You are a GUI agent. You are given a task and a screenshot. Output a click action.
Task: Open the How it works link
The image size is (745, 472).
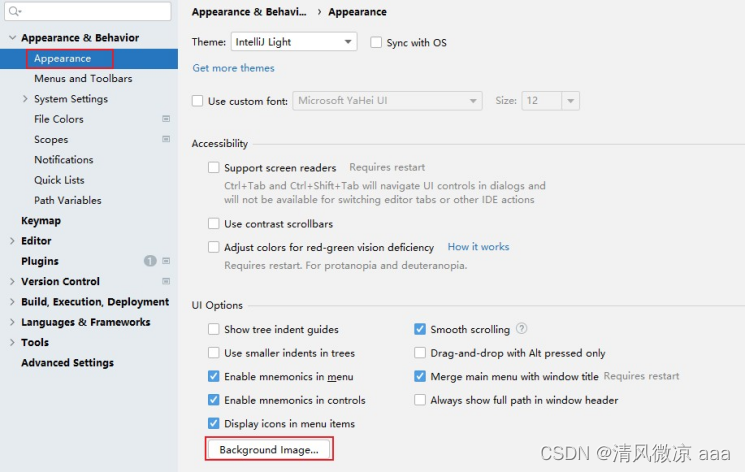click(478, 247)
